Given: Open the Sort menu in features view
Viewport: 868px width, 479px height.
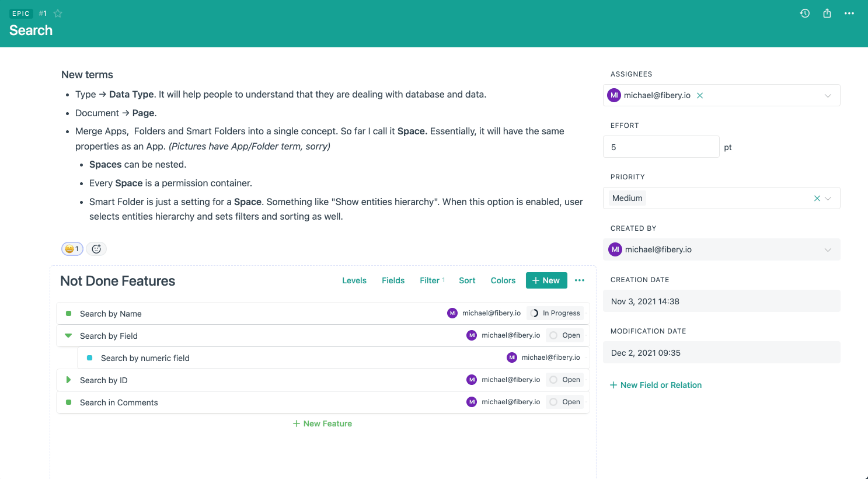Looking at the screenshot, I should coord(467,280).
